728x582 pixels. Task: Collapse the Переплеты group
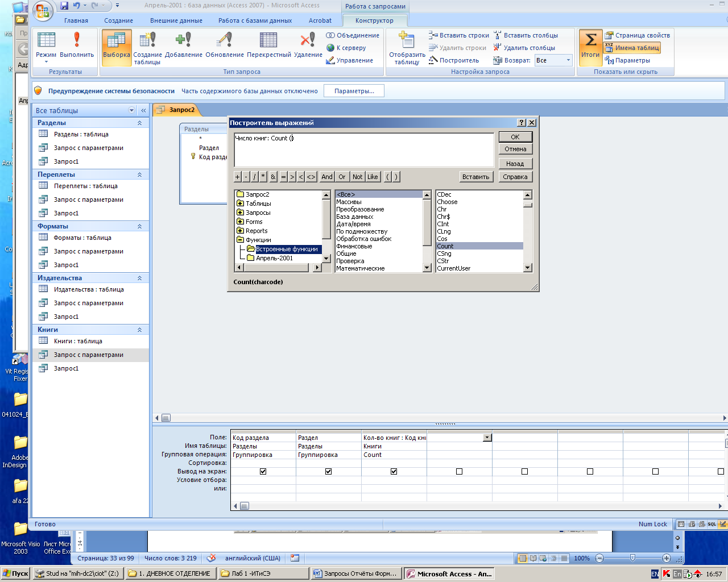140,174
